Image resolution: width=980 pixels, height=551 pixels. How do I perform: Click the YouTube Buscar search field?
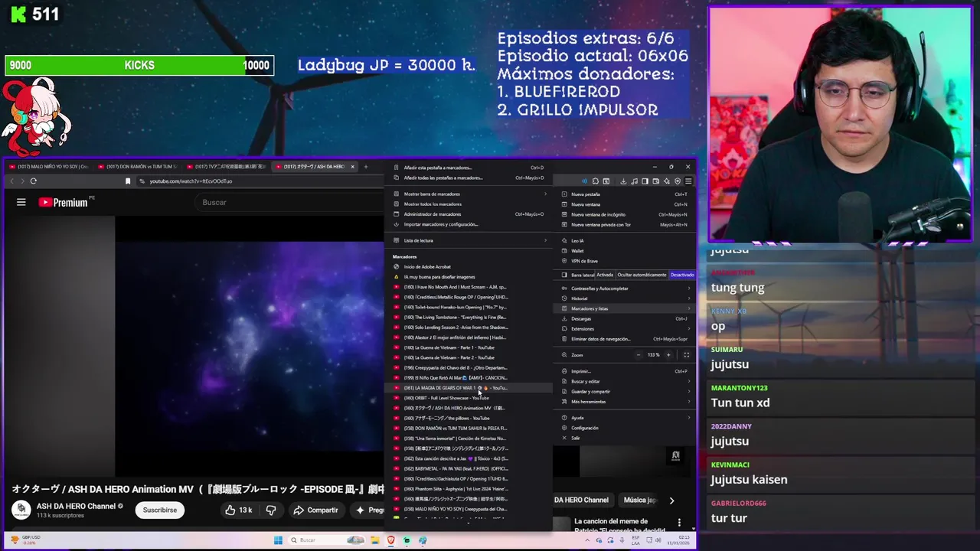[x=291, y=202]
